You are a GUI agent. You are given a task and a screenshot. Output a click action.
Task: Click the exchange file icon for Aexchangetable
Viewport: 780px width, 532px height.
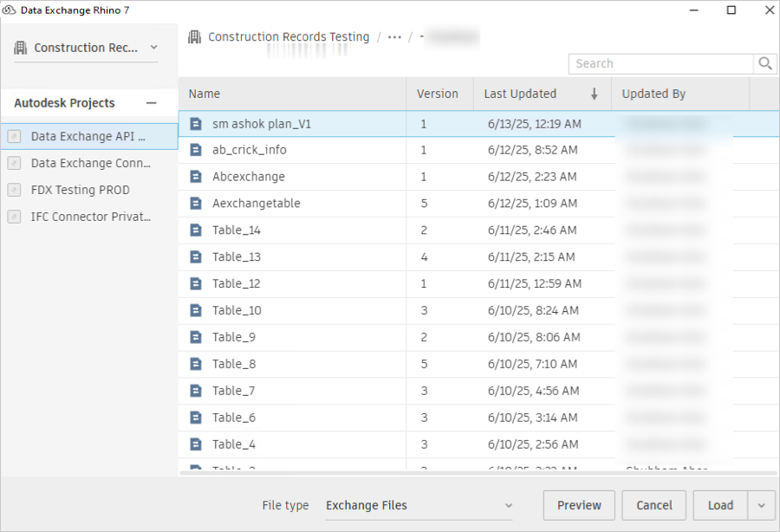(x=196, y=204)
